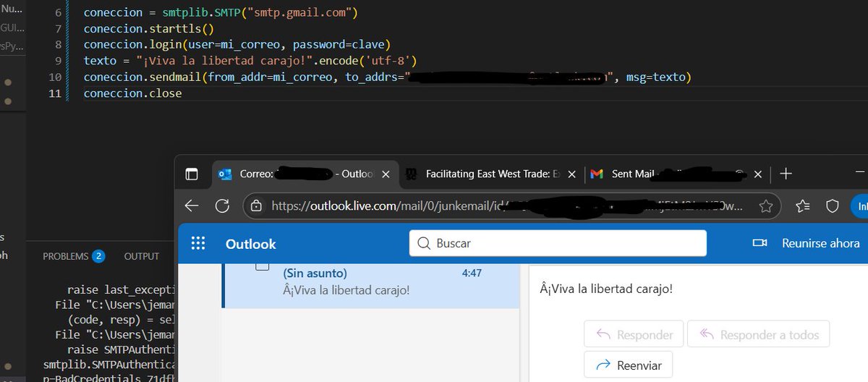Click the texto assignment code line
The image size is (868, 382).
coord(250,61)
